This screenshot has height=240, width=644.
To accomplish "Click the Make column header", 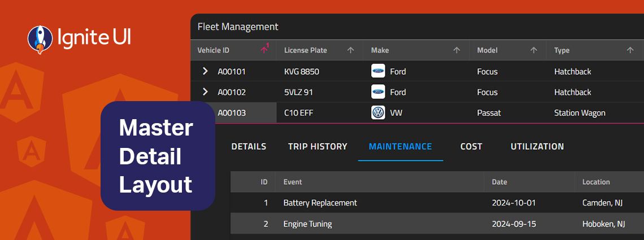I will point(416,50).
